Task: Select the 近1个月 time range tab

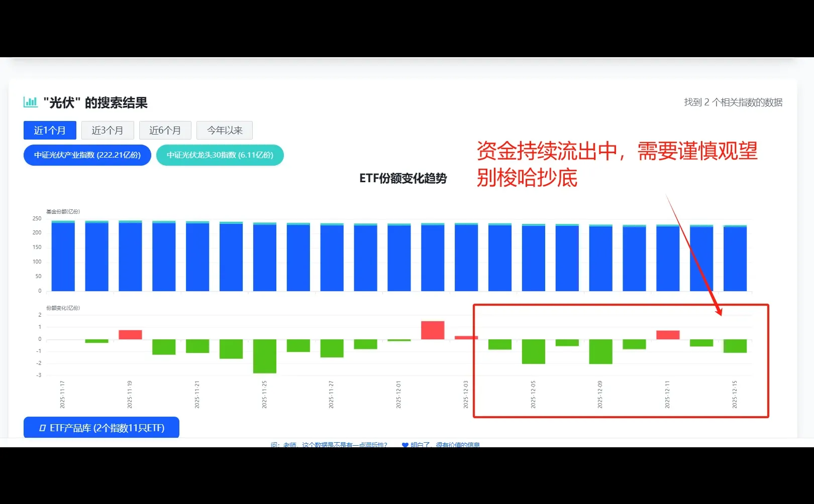Action: click(50, 131)
